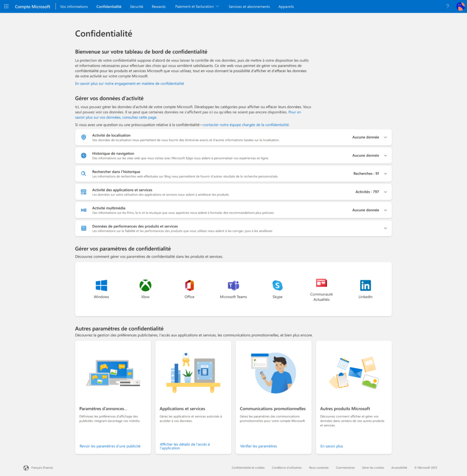Click the footer language globe icon
Image resolution: width=467 pixels, height=476 pixels.
26,468
